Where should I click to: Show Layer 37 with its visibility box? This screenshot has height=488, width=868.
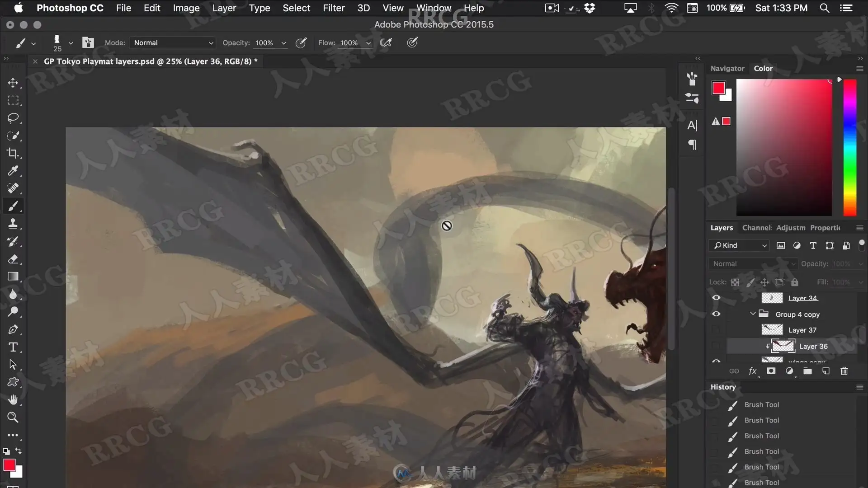(x=716, y=330)
